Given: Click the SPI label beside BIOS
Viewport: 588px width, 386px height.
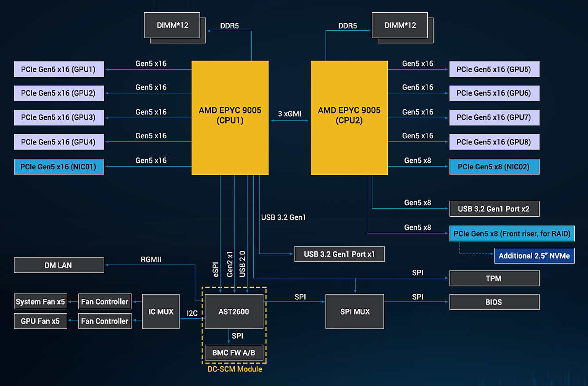Looking at the screenshot, I should coord(418,297).
